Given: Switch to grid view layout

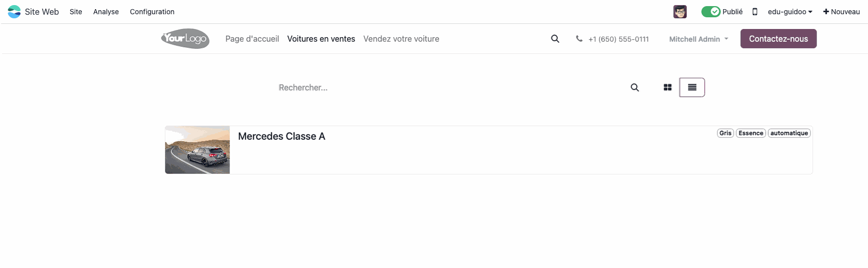Looking at the screenshot, I should coord(668,87).
